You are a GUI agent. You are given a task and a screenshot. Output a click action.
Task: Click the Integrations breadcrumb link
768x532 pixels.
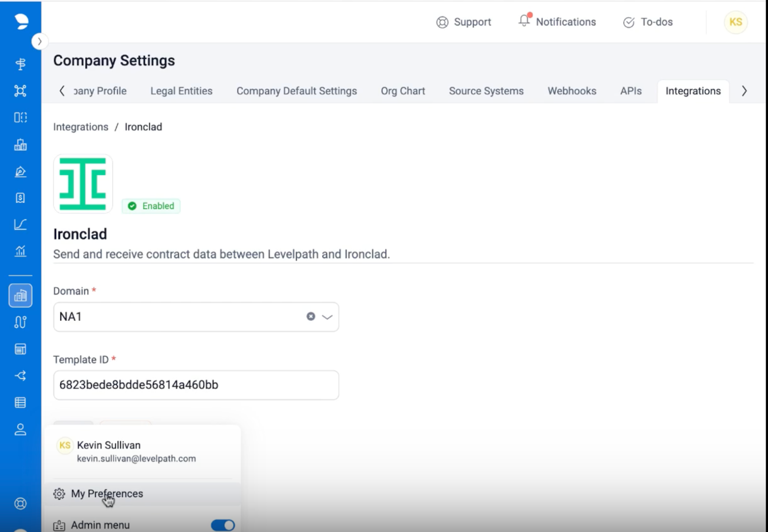click(x=81, y=127)
